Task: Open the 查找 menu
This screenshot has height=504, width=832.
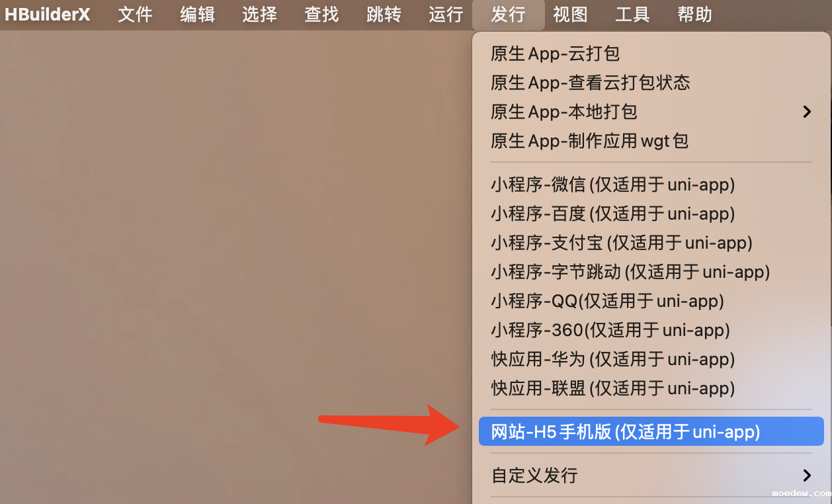Action: [x=321, y=14]
